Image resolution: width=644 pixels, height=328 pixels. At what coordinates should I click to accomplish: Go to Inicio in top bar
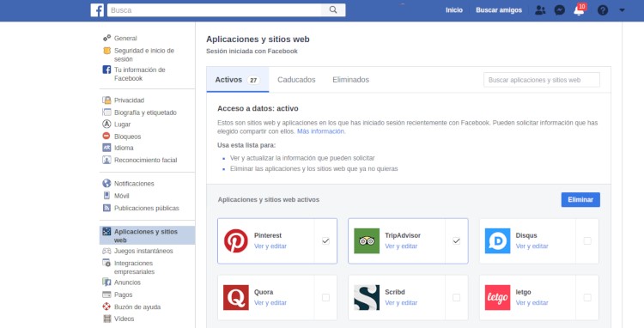click(454, 10)
